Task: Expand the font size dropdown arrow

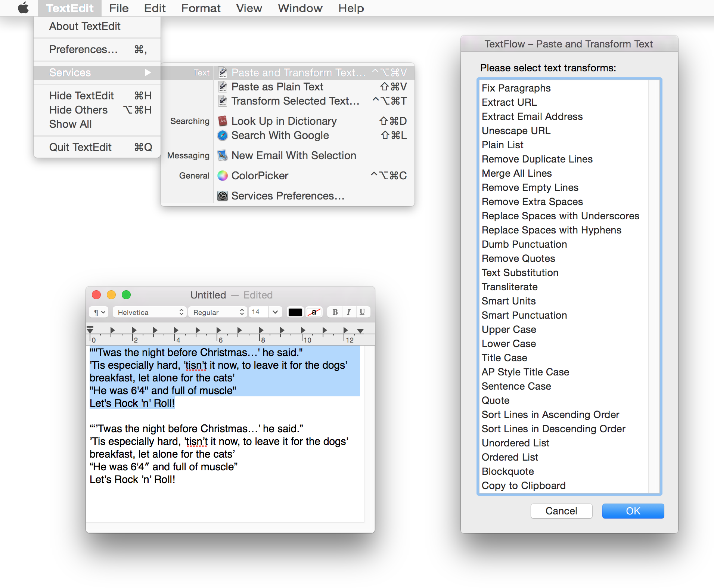Action: [x=275, y=312]
